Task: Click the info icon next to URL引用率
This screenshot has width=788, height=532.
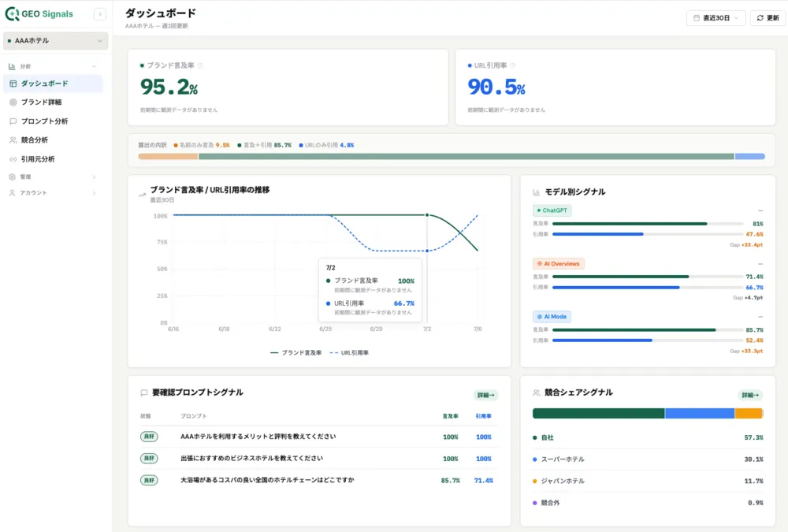Action: pyautogui.click(x=513, y=65)
